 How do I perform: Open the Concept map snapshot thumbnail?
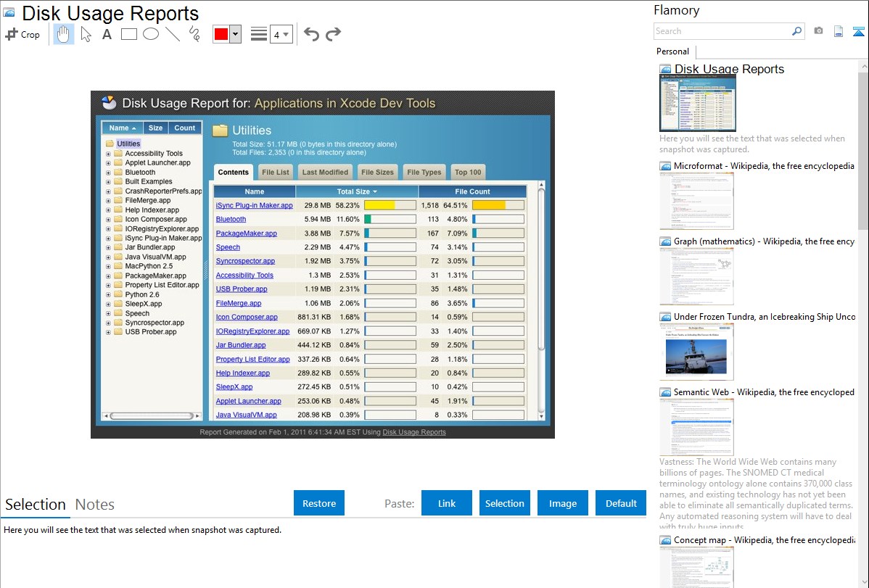click(696, 567)
